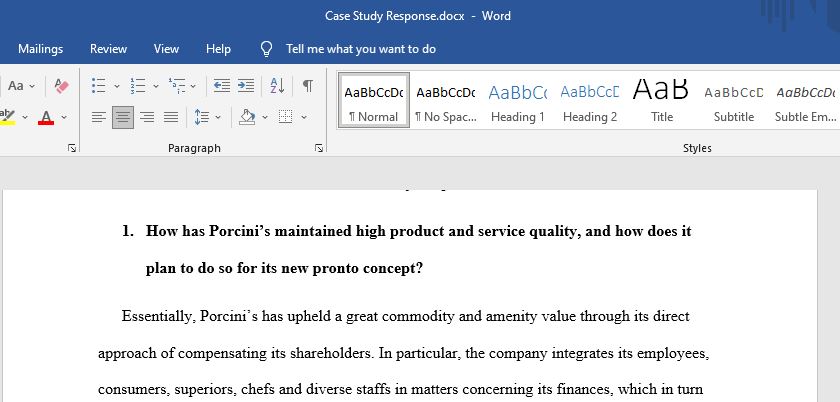Click the Shading paint bucket icon
Viewport: 840px width, 402px height.
tap(247, 117)
